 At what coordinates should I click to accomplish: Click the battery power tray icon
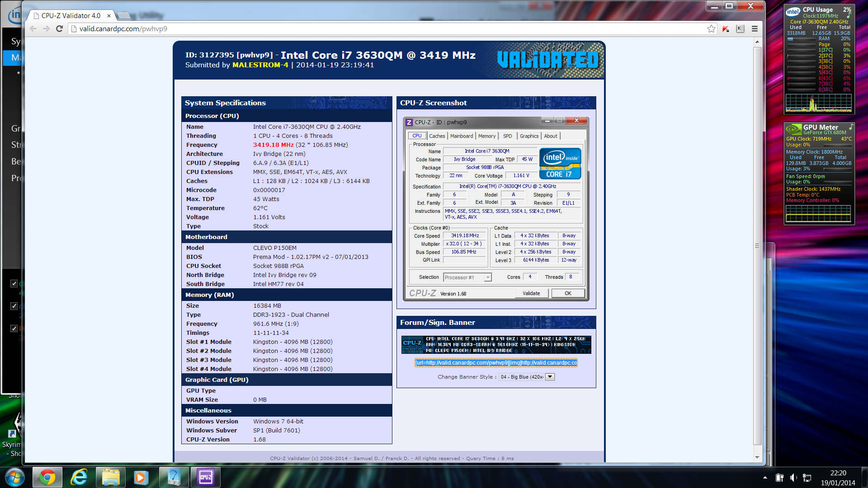coord(779,478)
